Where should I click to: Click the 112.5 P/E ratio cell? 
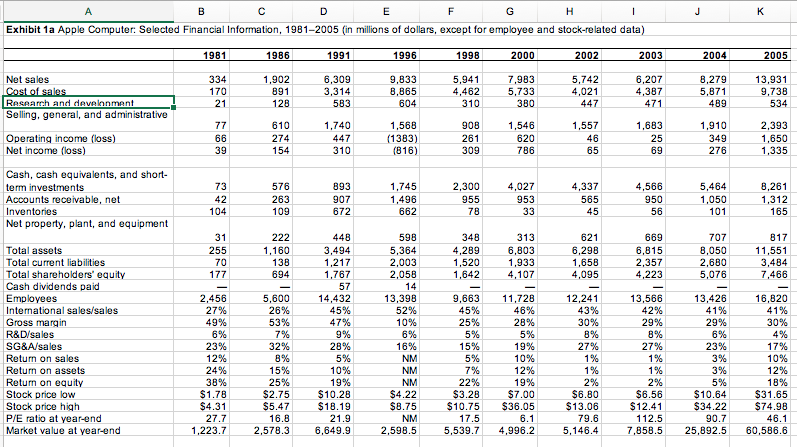click(x=633, y=419)
